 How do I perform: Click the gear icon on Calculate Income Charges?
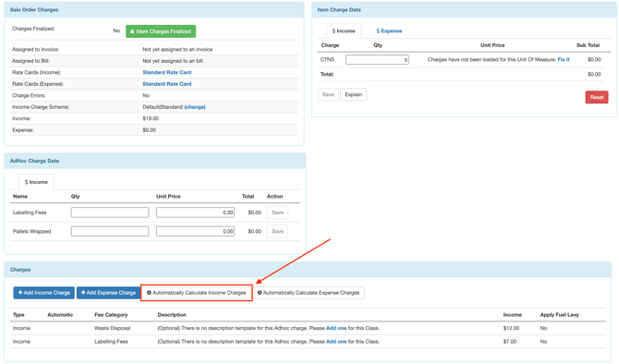coord(149,293)
